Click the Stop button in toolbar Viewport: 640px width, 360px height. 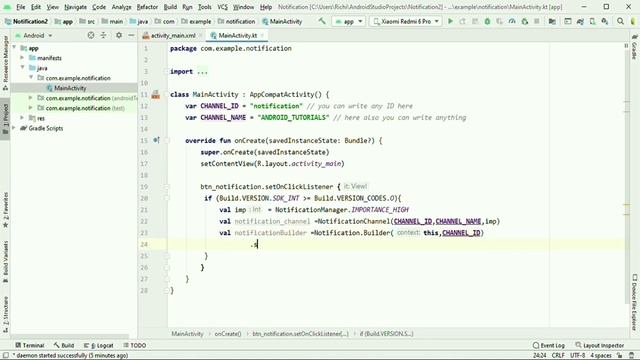[x=537, y=21]
